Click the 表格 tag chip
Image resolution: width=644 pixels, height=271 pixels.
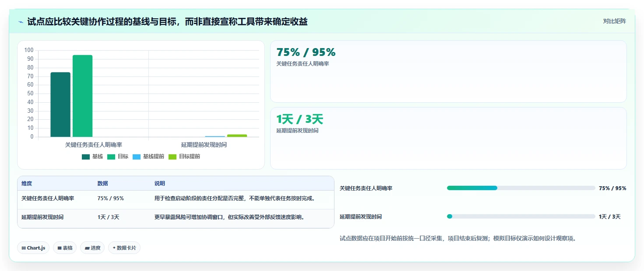coord(65,248)
